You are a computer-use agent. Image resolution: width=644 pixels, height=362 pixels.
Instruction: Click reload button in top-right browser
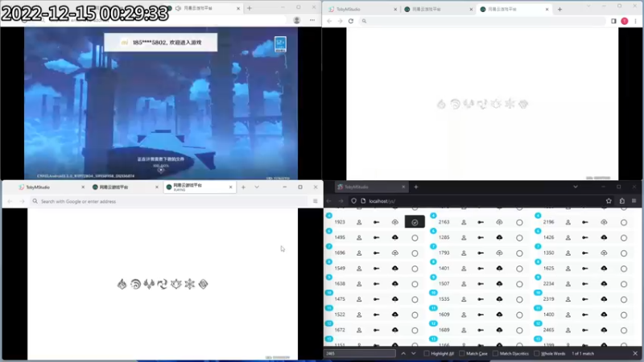(351, 21)
